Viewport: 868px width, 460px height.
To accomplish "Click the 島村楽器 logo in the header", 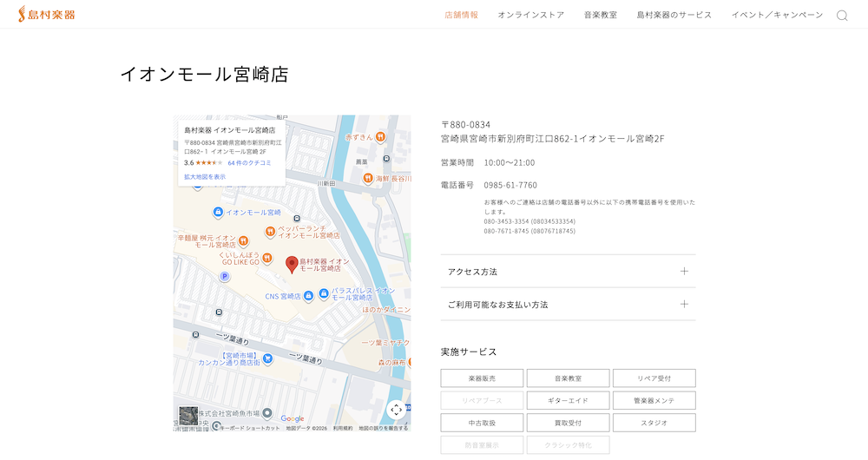I will (47, 15).
